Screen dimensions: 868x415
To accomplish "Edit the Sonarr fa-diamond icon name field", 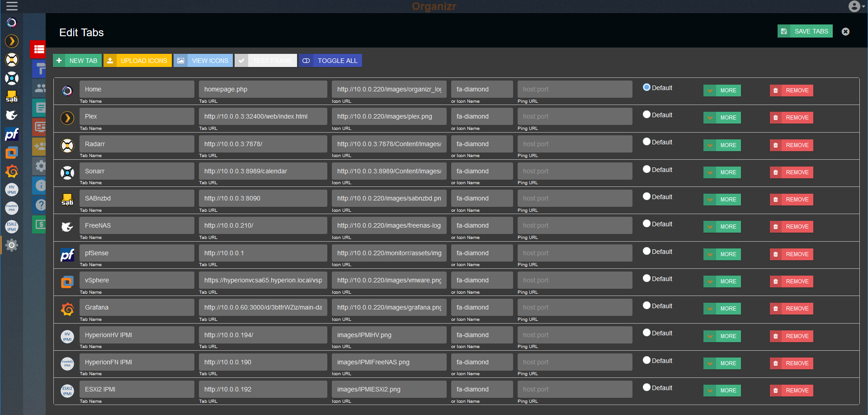I will click(482, 171).
